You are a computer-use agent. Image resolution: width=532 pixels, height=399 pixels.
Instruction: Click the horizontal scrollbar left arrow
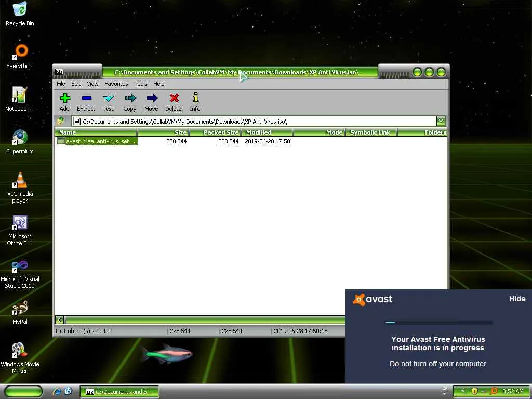60,320
